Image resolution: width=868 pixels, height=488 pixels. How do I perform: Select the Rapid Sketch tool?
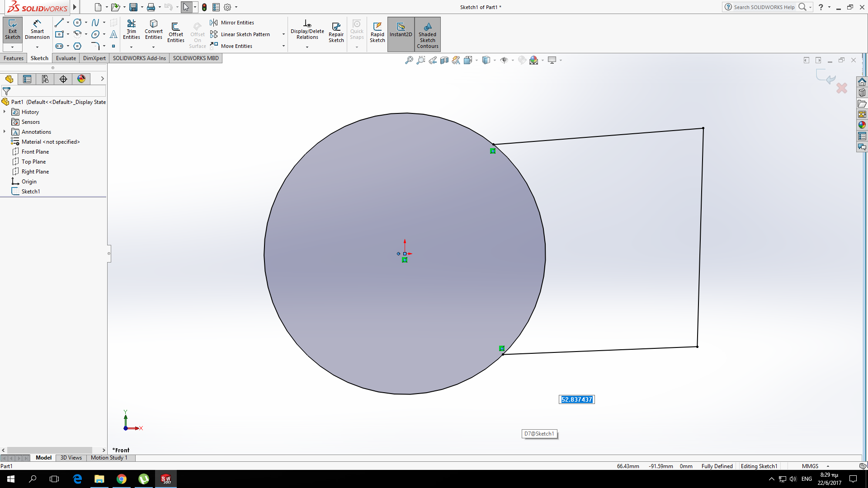click(377, 33)
